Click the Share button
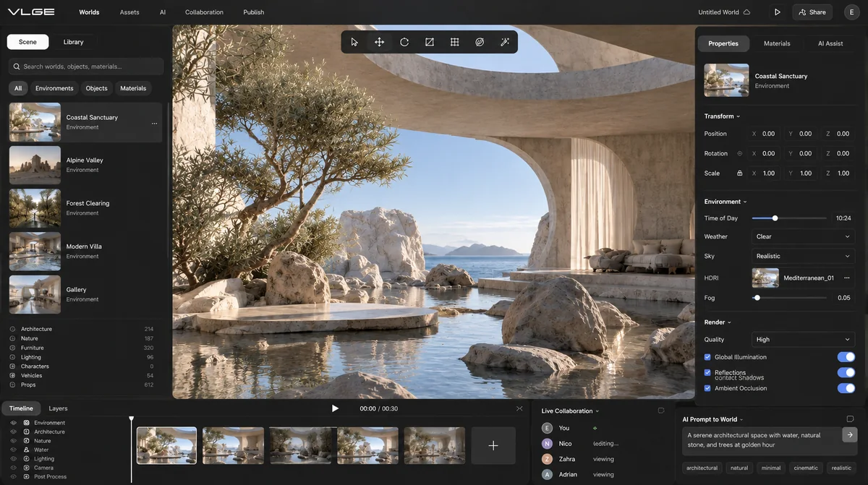 812,12
